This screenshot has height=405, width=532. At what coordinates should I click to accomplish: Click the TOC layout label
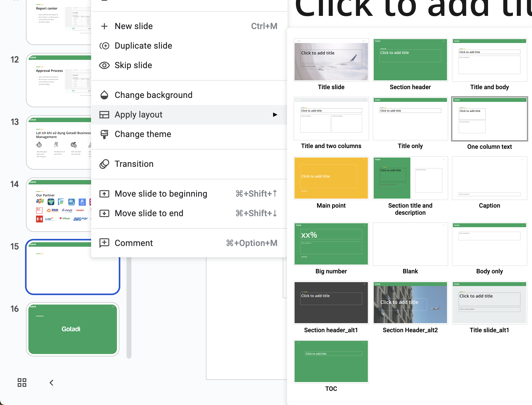click(x=331, y=389)
